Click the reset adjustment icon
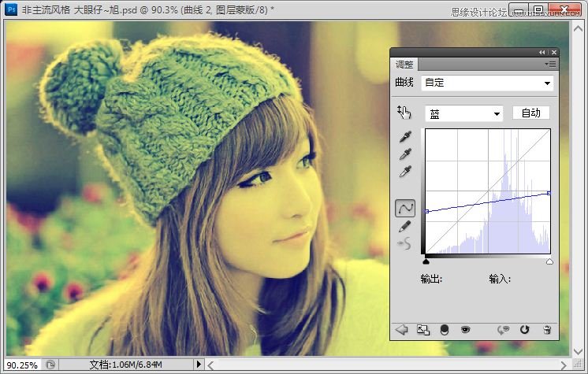The image size is (588, 374). point(525,330)
